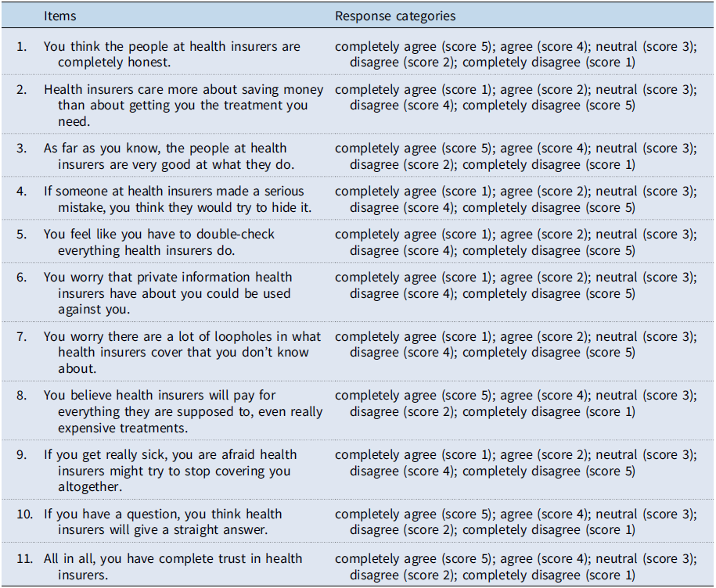Select response scores for the hide mistake item

[515, 199]
